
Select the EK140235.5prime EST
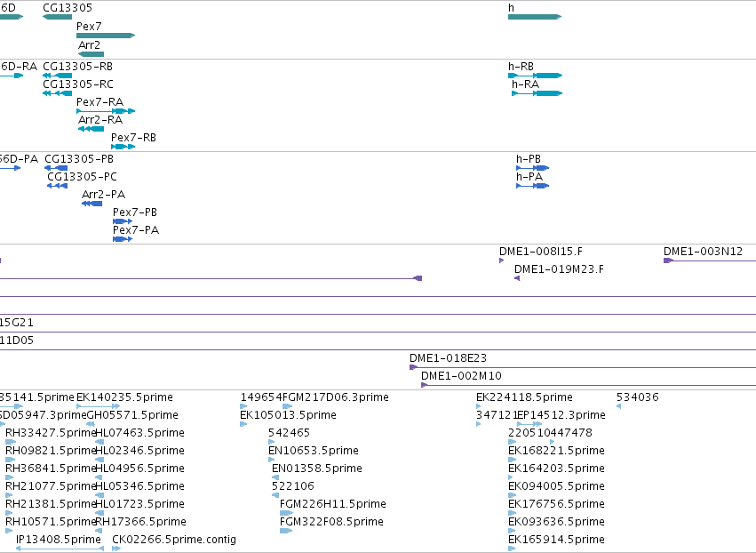pyautogui.click(x=99, y=406)
